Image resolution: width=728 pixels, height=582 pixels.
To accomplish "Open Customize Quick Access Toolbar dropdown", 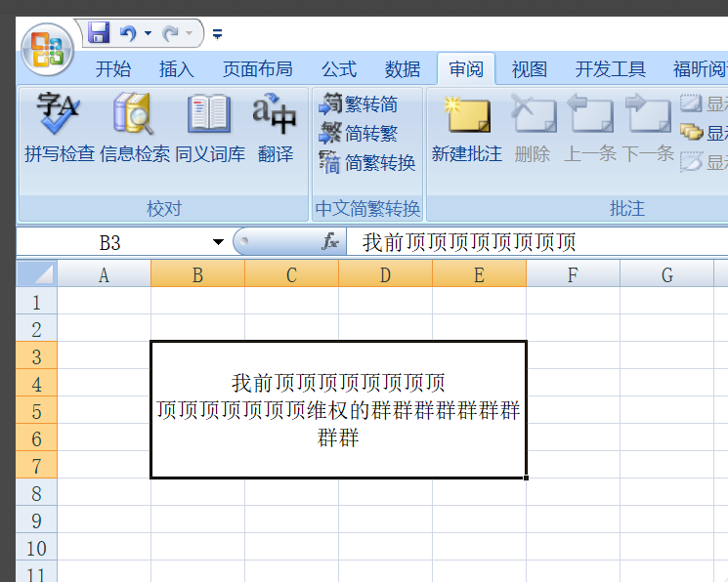I will [217, 34].
